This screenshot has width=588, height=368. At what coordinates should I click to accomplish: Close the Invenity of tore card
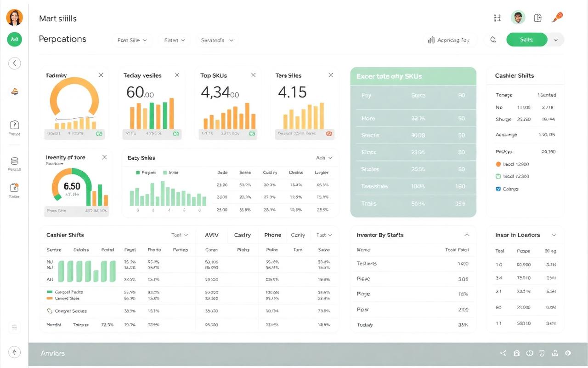click(104, 157)
